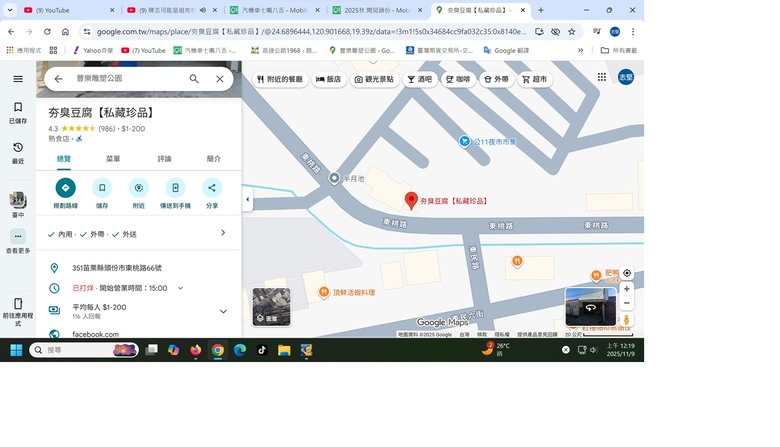The height and width of the screenshot is (447, 780).
Task: Filter by supermarkets chip
Action: (x=535, y=79)
